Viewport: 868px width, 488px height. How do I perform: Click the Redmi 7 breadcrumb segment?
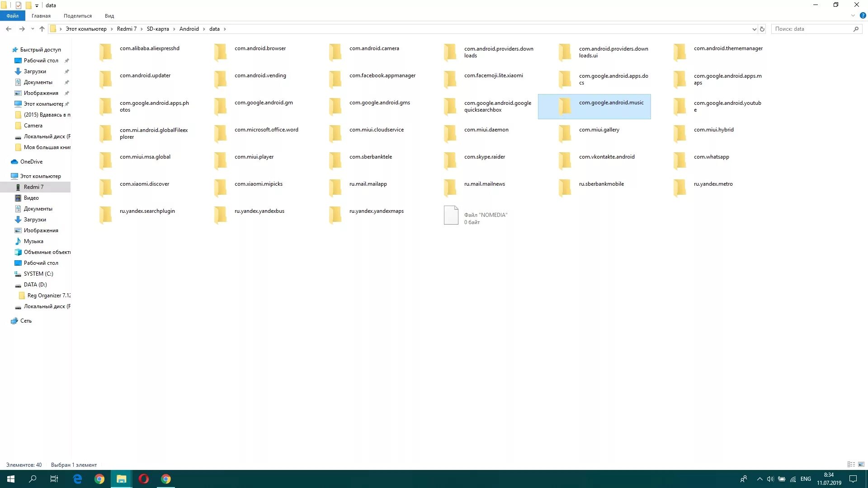point(127,29)
